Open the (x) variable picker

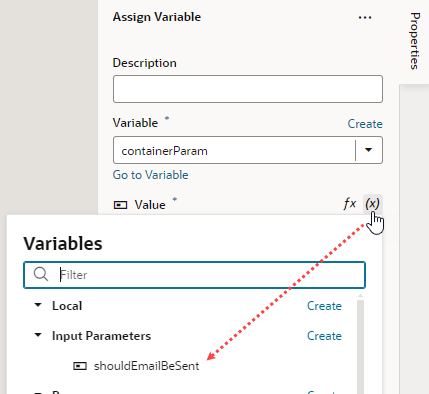tap(372, 203)
